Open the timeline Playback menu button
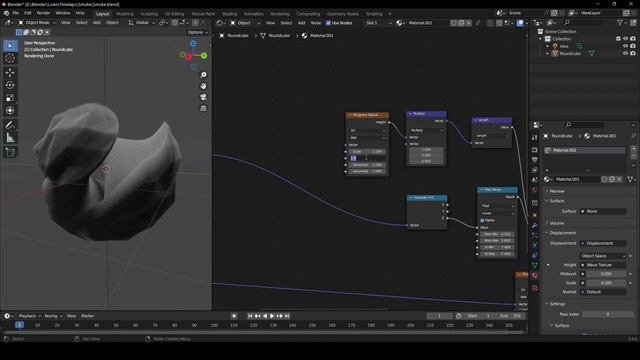This screenshot has height=360, width=640. (29, 316)
